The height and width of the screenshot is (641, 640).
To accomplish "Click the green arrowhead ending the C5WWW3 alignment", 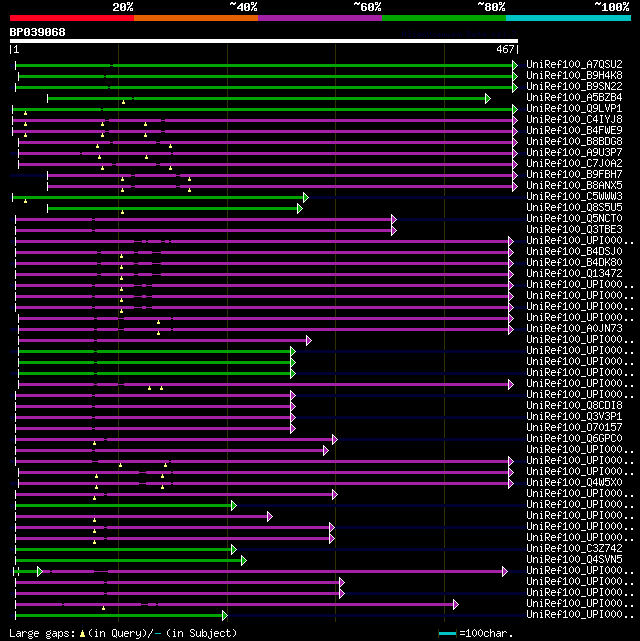I will click(306, 197).
